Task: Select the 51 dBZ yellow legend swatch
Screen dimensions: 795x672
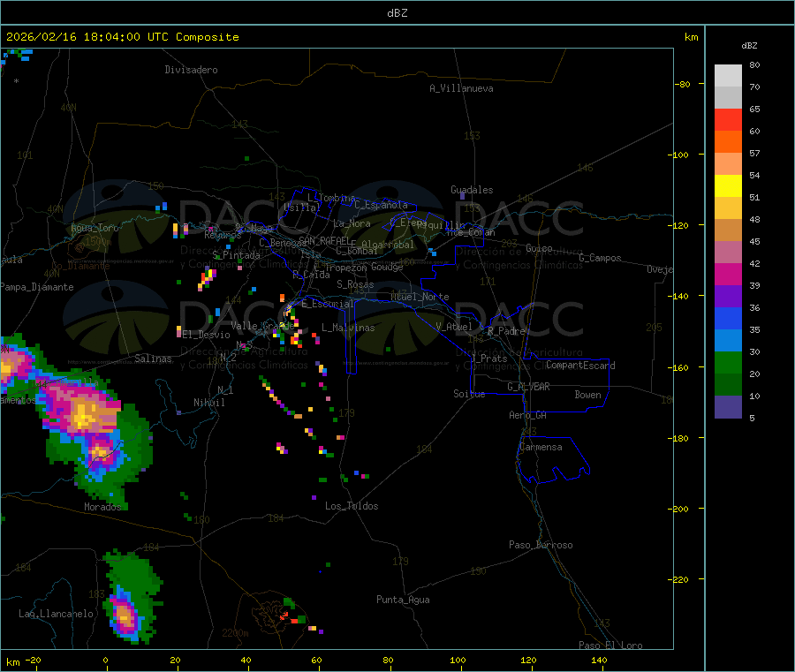Action: (x=728, y=186)
